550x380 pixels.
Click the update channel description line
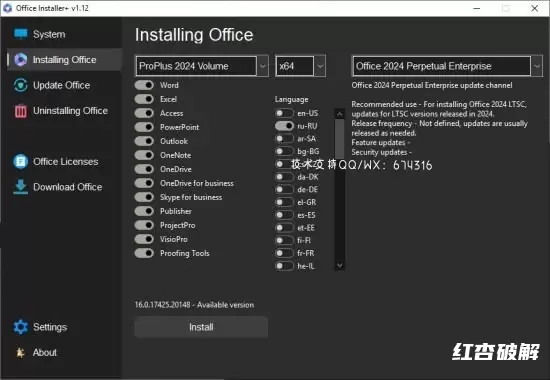[x=432, y=86]
